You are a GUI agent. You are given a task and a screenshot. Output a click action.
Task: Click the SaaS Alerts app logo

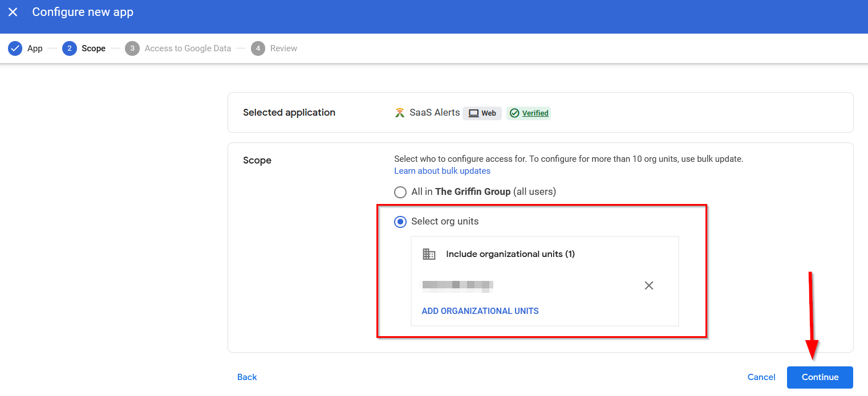point(400,113)
